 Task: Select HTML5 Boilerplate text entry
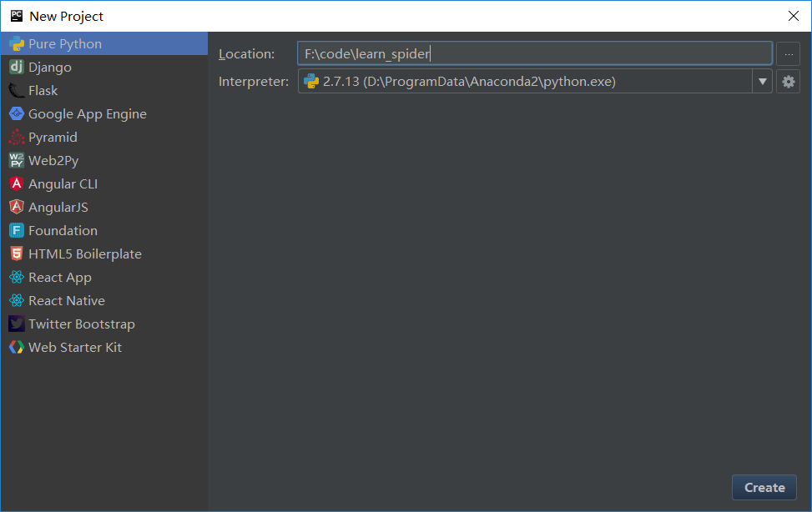85,254
